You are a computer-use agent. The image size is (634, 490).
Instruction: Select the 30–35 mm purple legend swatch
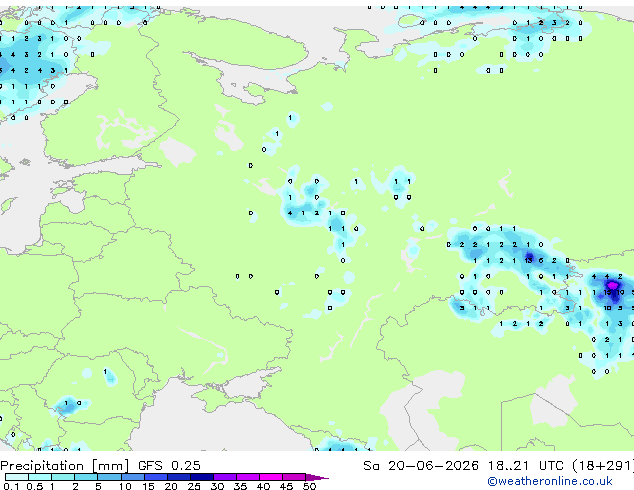tap(225, 477)
